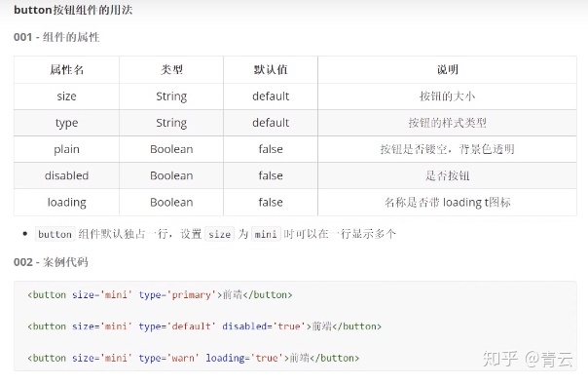Click the description '名称是否带 loading t图标'

448,203
